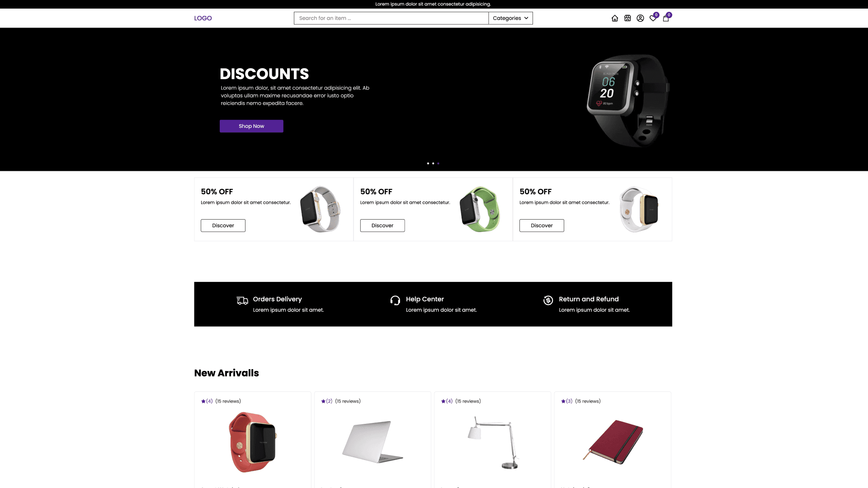Open the store icon in header

(627, 19)
